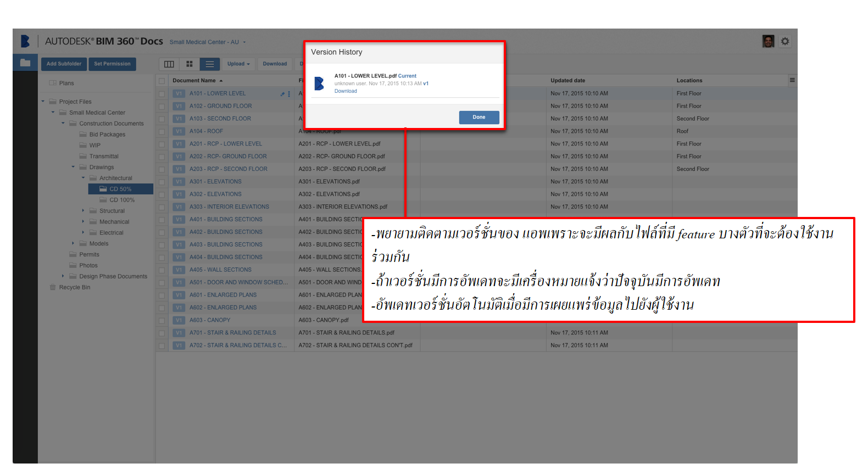The image size is (868, 469).
Task: Click V1 version badge for A104 - ROOF
Action: click(x=179, y=132)
